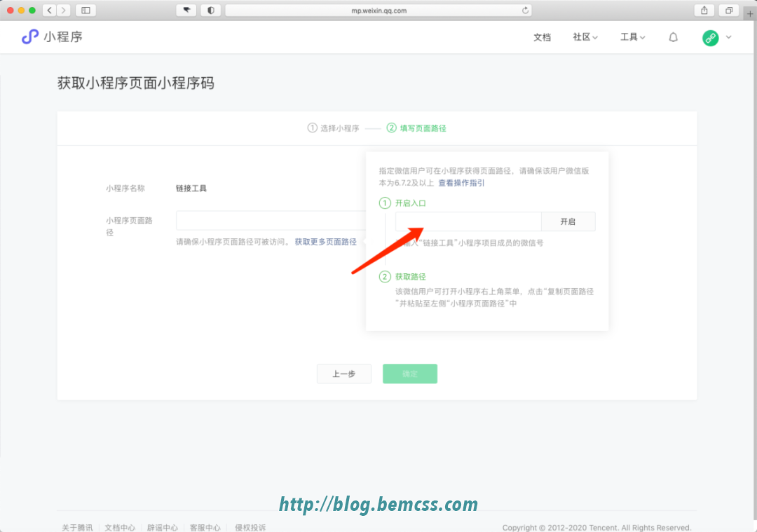Click the green account avatar icon
Viewport: 757px width, 532px height.
tap(711, 38)
